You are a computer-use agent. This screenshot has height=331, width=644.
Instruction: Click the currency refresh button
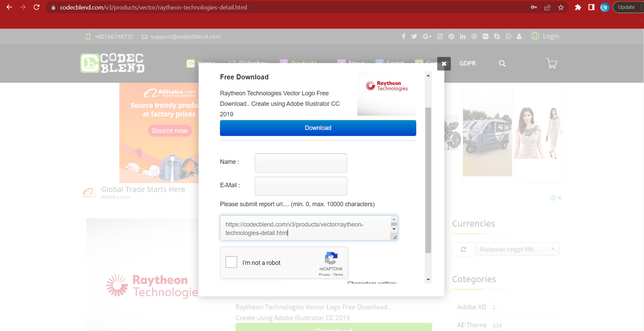point(463,250)
